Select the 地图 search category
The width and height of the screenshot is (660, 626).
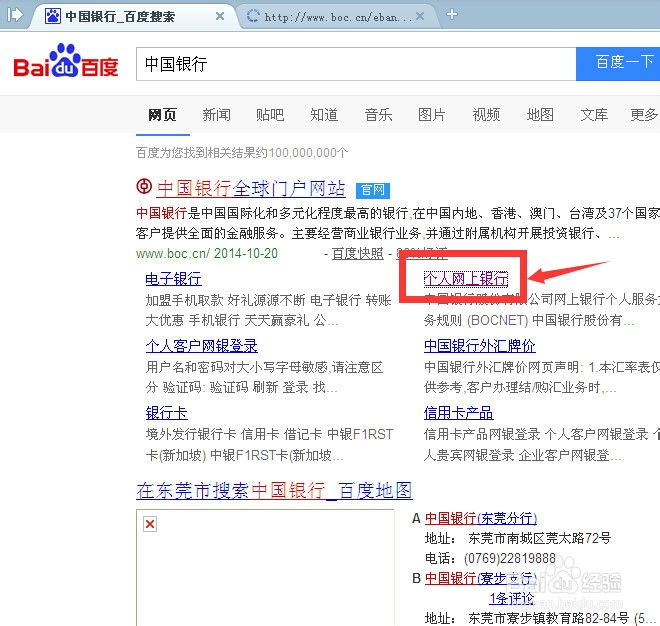pos(540,115)
